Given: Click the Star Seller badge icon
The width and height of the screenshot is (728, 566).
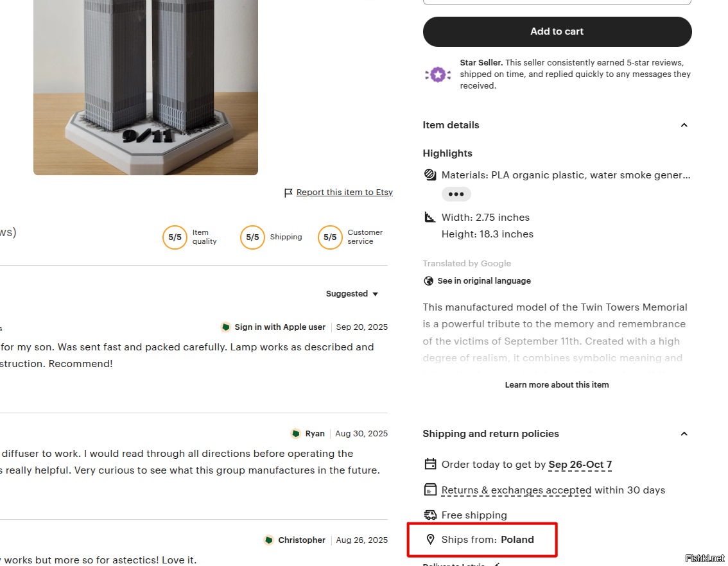Looking at the screenshot, I should (x=438, y=74).
